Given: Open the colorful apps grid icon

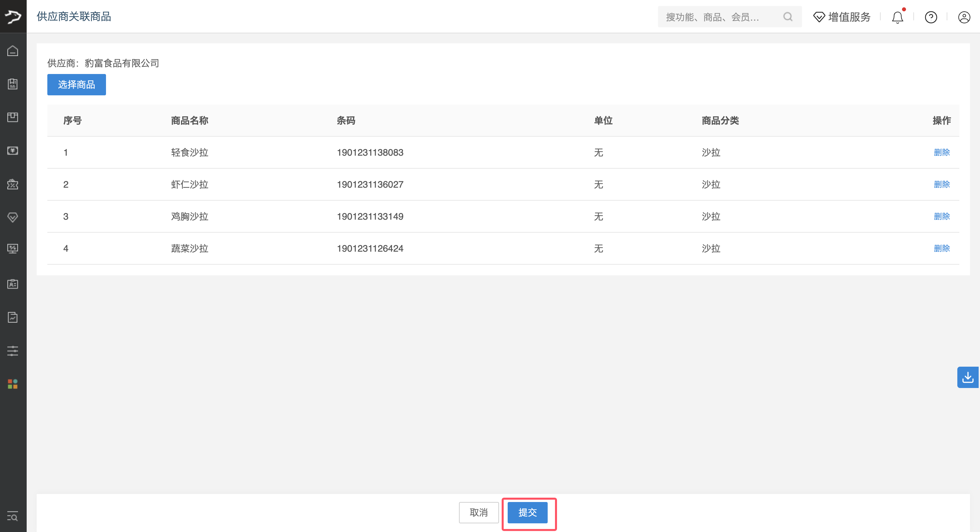Looking at the screenshot, I should point(13,384).
